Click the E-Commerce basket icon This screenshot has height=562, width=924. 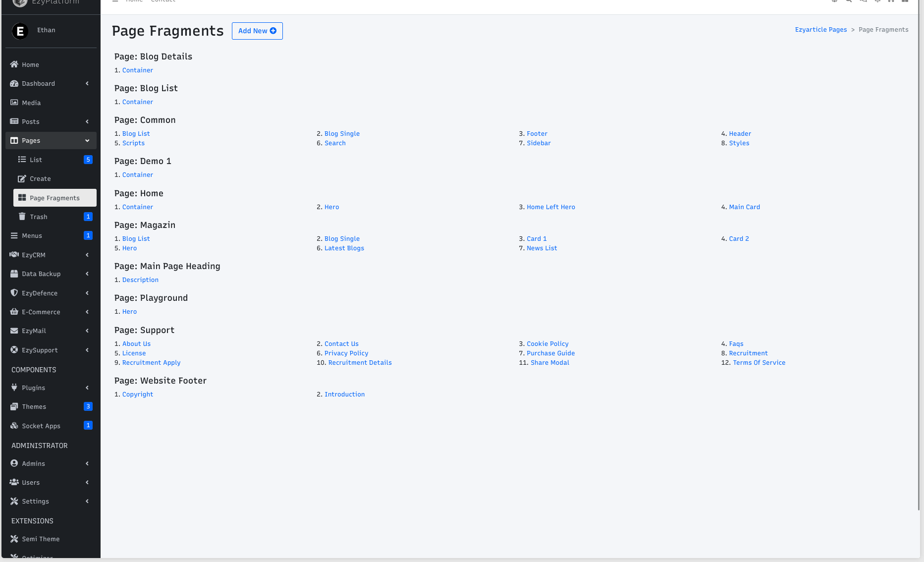tap(14, 312)
